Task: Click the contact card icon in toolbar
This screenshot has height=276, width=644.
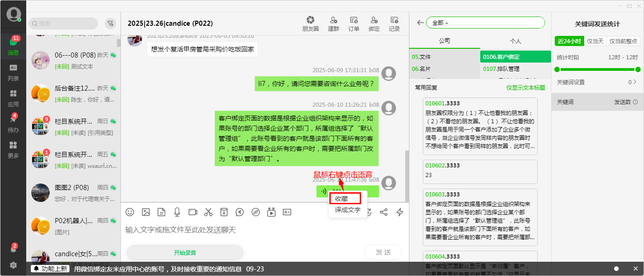Action: point(287,212)
